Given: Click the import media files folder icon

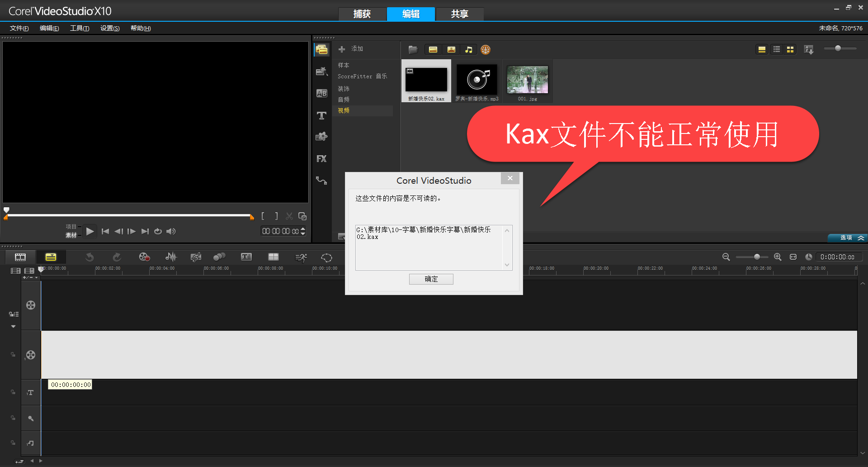Looking at the screenshot, I should point(413,50).
